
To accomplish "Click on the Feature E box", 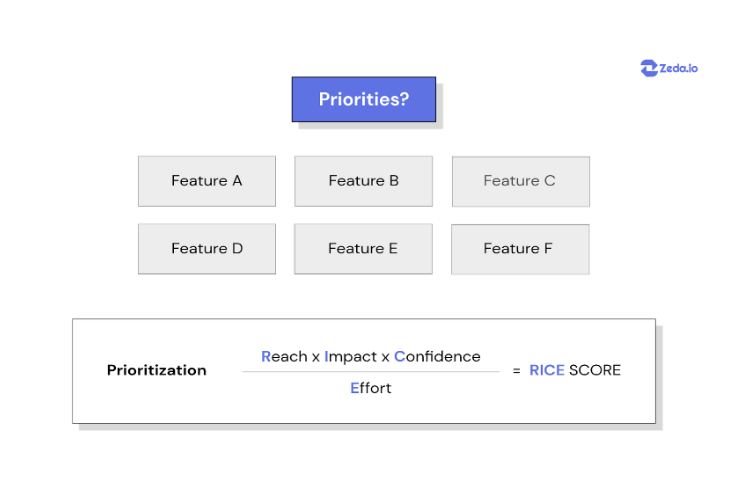I will (363, 249).
